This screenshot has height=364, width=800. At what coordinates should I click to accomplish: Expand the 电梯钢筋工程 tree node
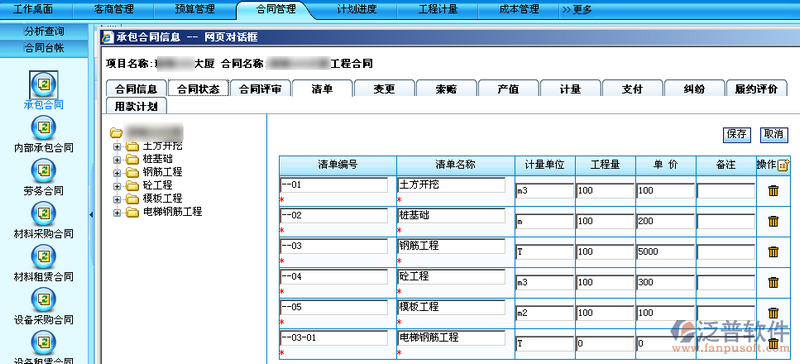point(117,212)
